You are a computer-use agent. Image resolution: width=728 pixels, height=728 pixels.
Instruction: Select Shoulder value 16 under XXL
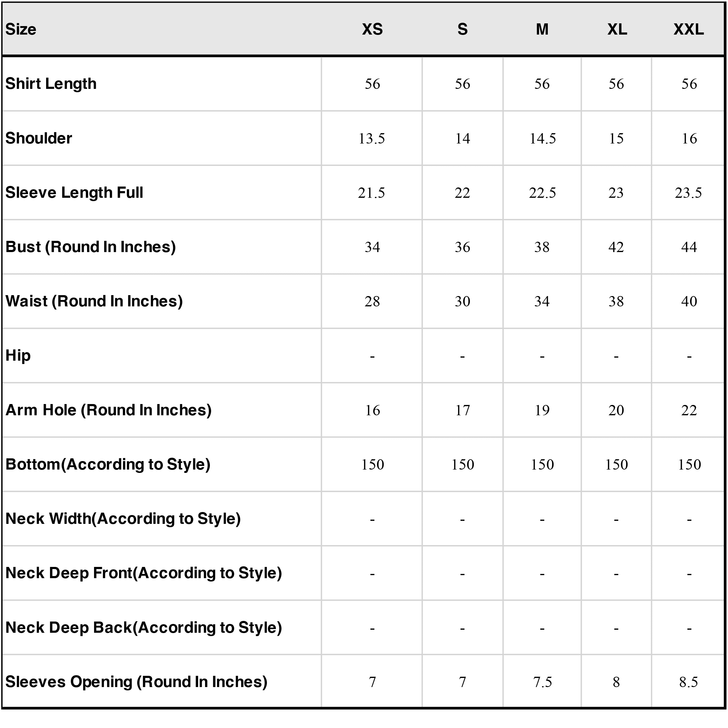tap(689, 138)
